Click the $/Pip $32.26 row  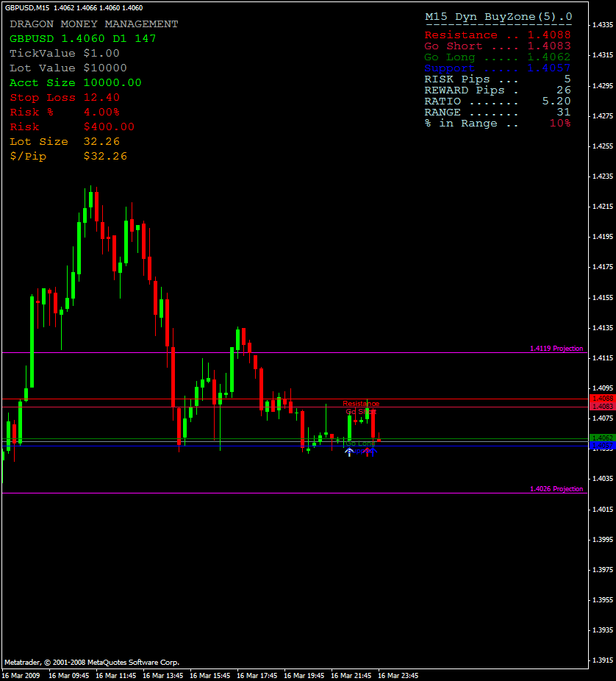(x=68, y=157)
